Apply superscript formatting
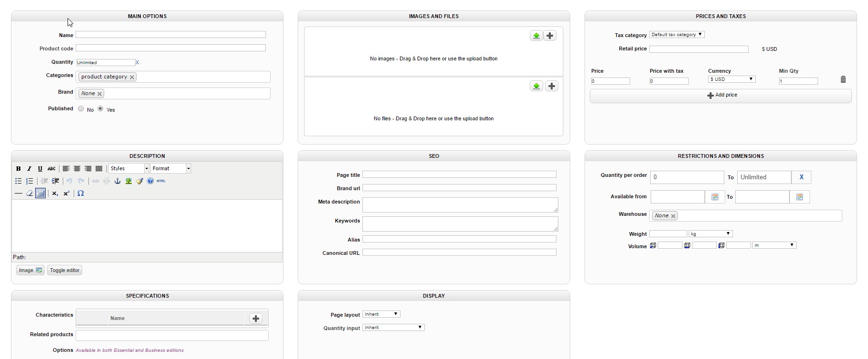The image size is (868, 359). 66,193
